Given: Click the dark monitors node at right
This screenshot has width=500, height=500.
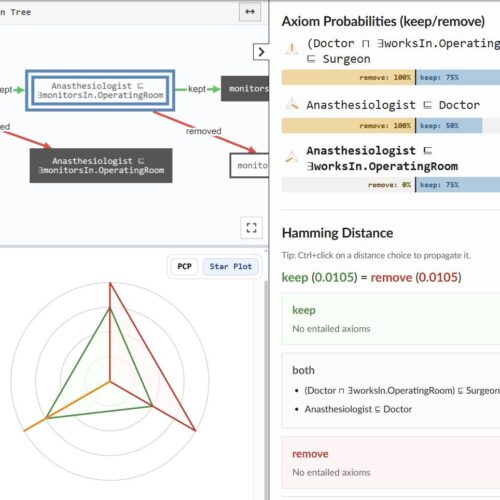Looking at the screenshot, I should coord(245,89).
